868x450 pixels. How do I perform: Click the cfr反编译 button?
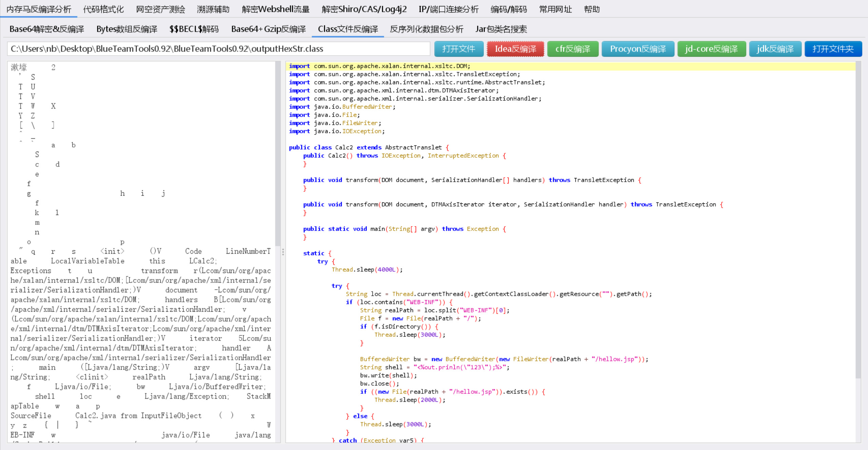(573, 49)
